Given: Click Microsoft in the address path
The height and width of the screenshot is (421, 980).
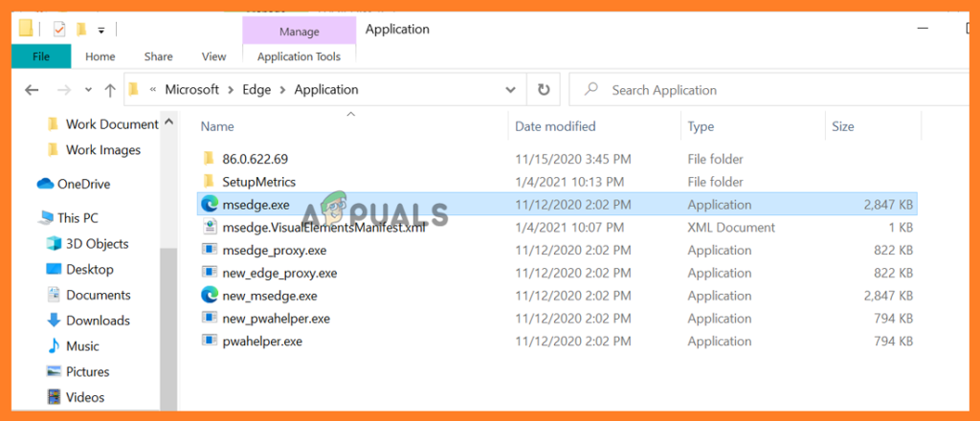Looking at the screenshot, I should pos(191,89).
